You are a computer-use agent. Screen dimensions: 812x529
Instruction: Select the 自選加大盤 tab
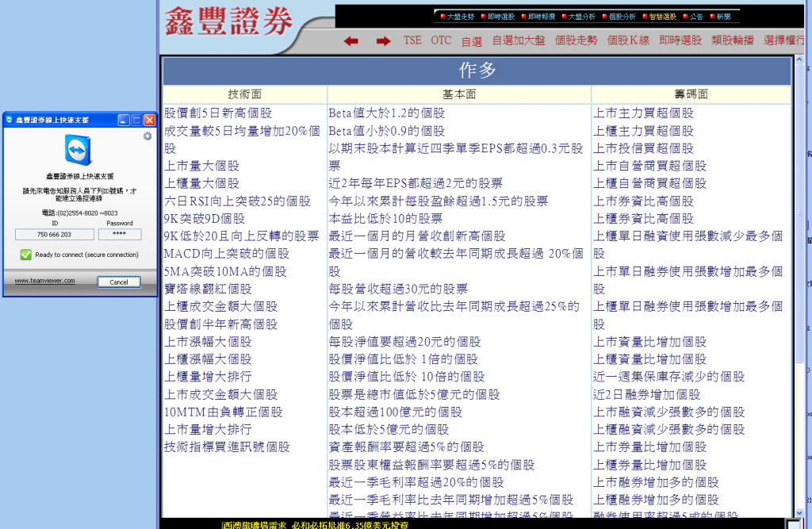point(519,40)
